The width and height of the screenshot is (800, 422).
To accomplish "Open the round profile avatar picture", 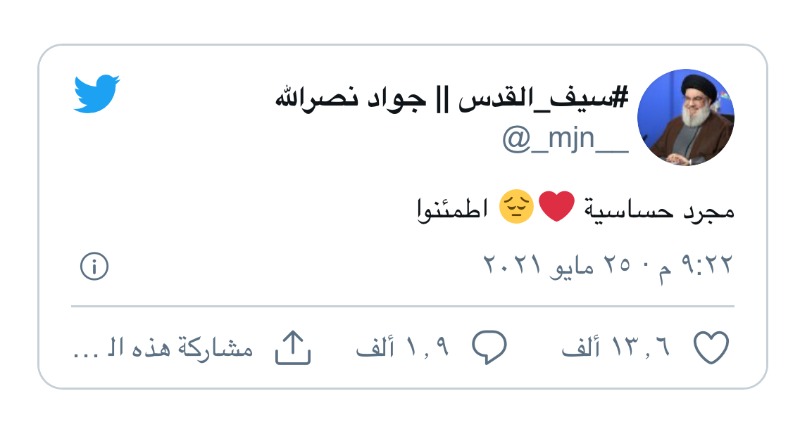I will (x=686, y=117).
